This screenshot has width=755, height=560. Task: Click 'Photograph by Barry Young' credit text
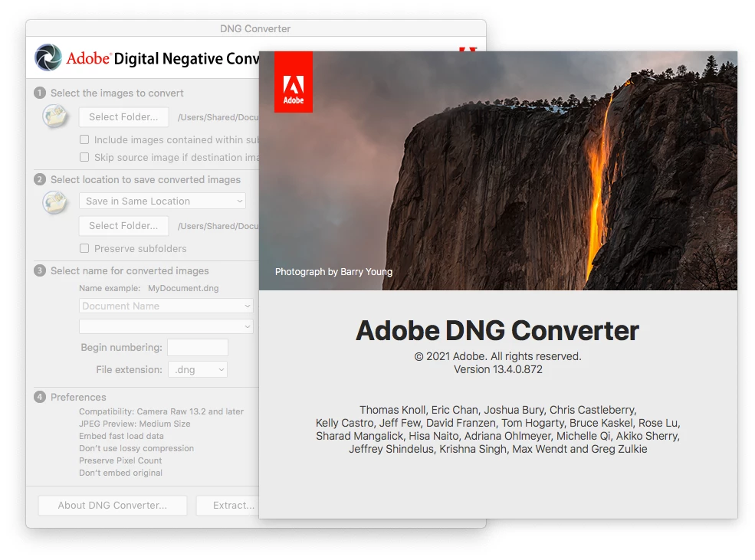point(333,272)
